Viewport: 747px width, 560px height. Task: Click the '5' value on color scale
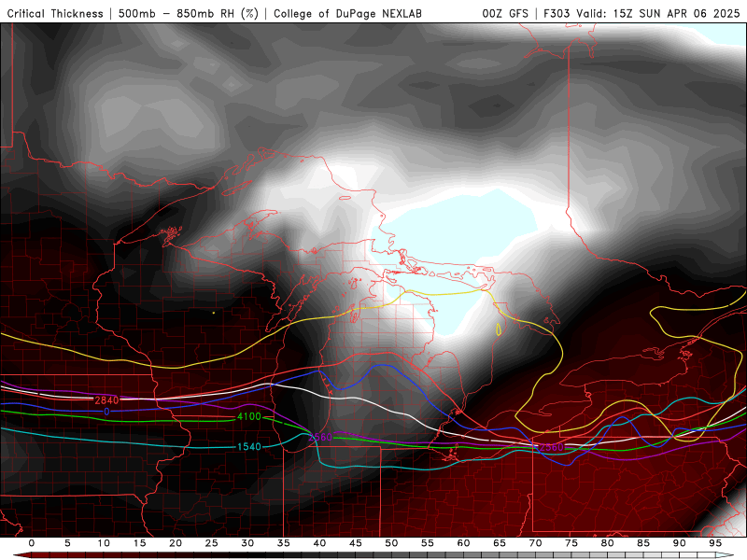click(67, 543)
